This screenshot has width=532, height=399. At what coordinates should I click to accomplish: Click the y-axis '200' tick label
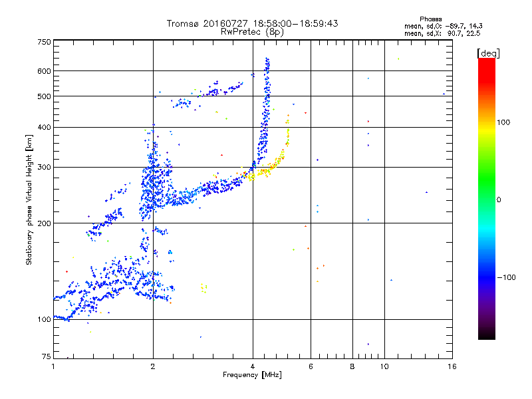[44, 223]
